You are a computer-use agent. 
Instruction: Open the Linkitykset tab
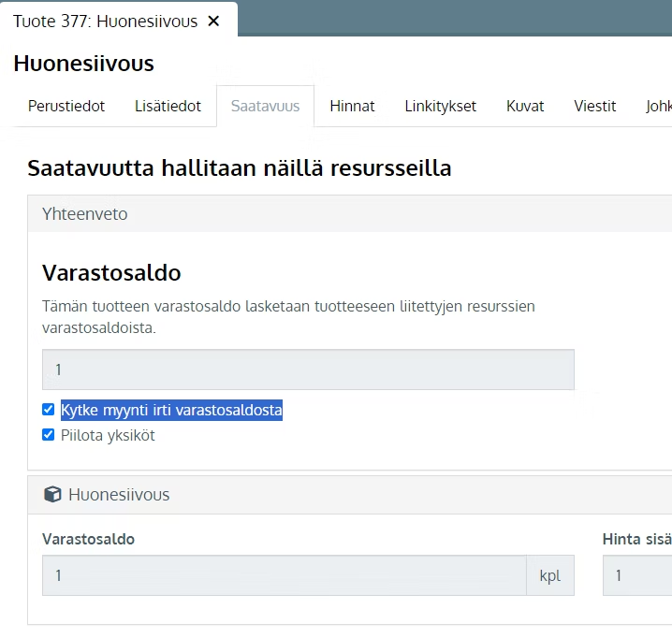pos(441,106)
